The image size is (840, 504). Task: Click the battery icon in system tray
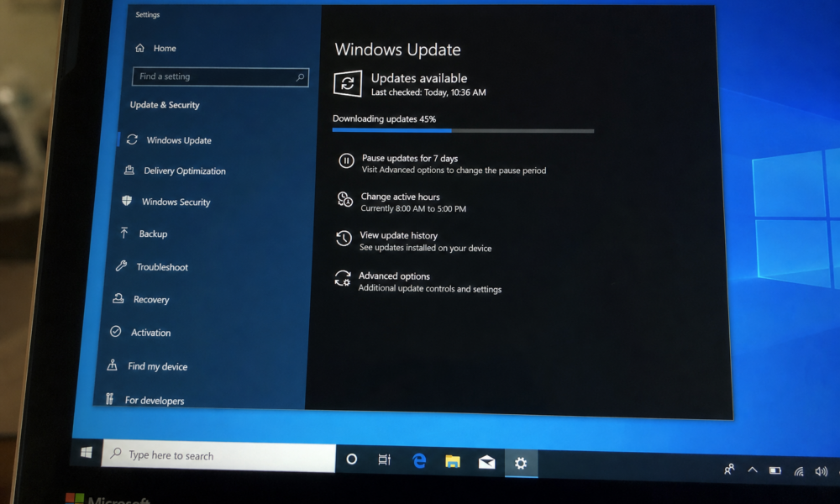click(x=775, y=470)
